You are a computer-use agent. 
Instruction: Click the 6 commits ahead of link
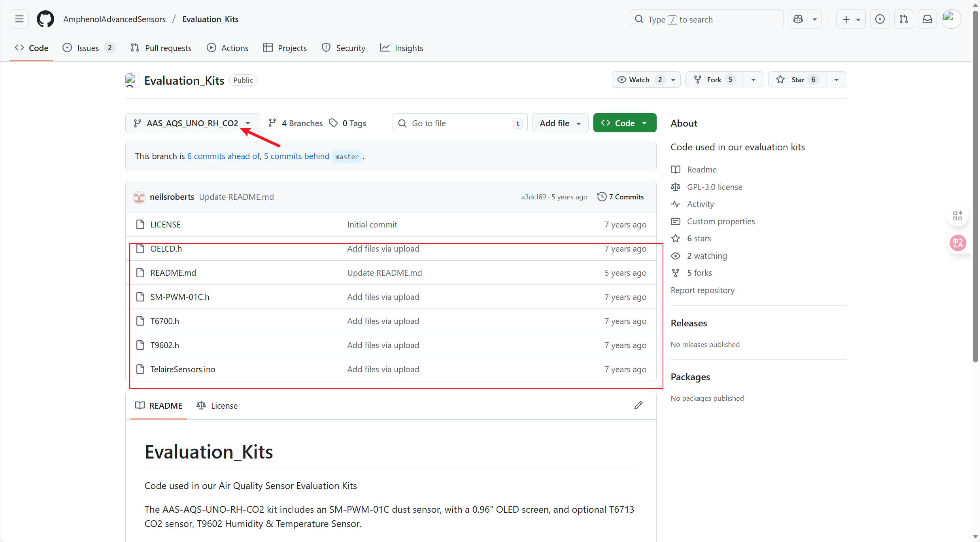(x=223, y=156)
